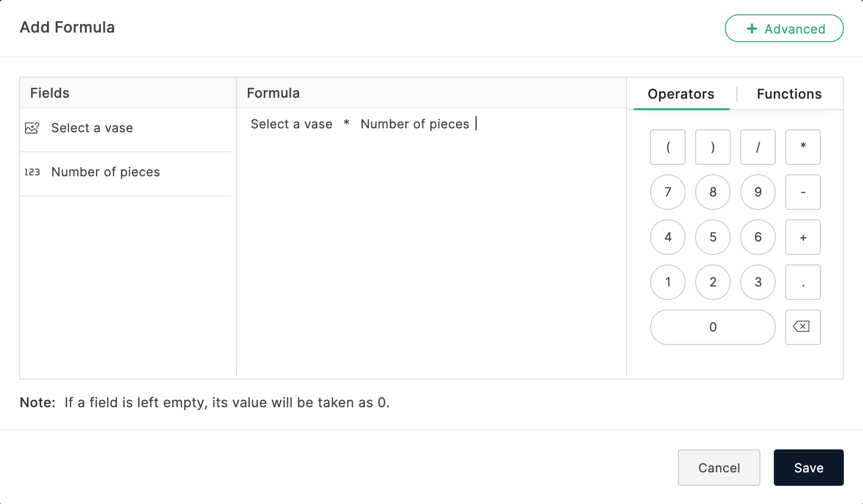Click the 123 number field icon
Image resolution: width=863 pixels, height=504 pixels.
[32, 172]
